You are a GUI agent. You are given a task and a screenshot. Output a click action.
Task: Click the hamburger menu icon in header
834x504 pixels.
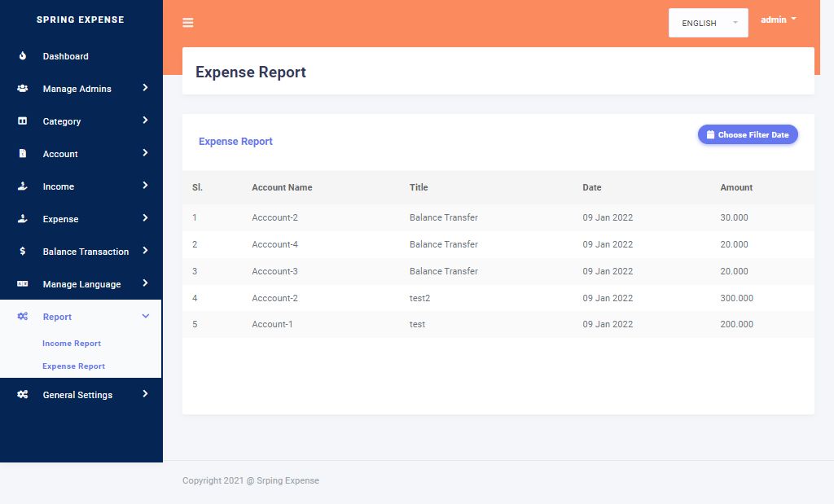coord(188,23)
